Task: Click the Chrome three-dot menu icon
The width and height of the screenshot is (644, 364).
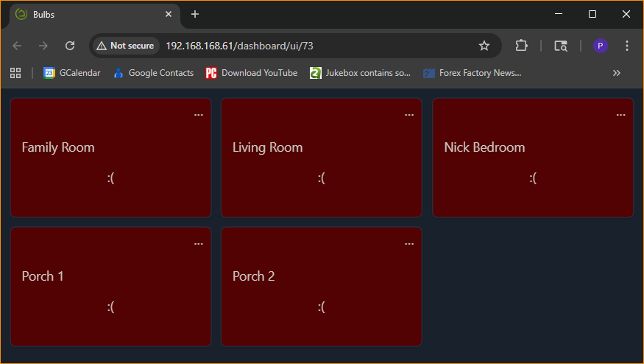Action: (x=627, y=46)
